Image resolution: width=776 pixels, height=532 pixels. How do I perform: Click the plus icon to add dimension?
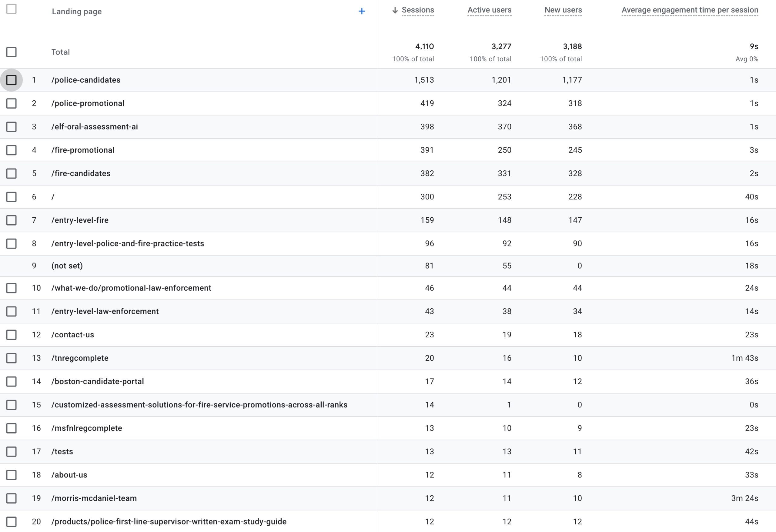point(362,11)
